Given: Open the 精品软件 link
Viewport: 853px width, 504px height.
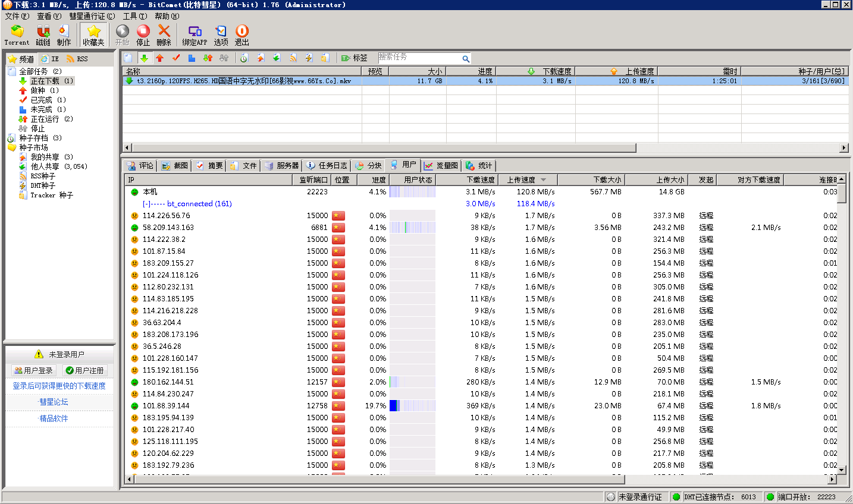Looking at the screenshot, I should pyautogui.click(x=54, y=418).
